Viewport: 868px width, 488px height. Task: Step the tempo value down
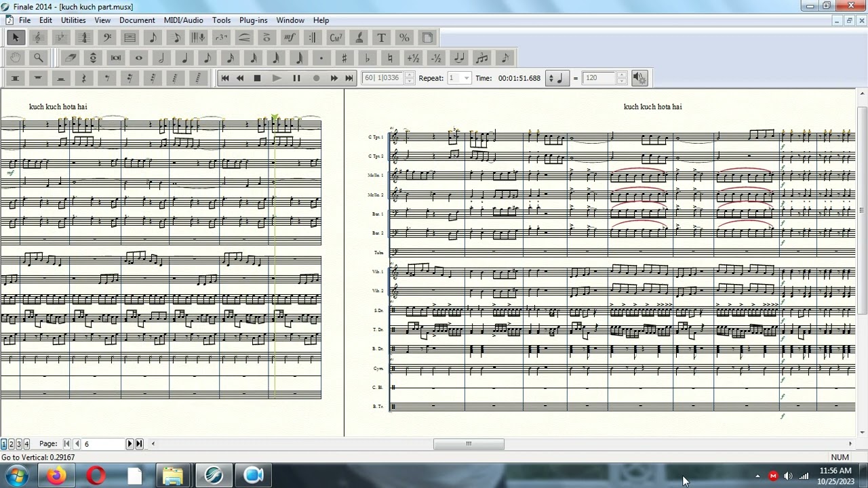coord(622,81)
